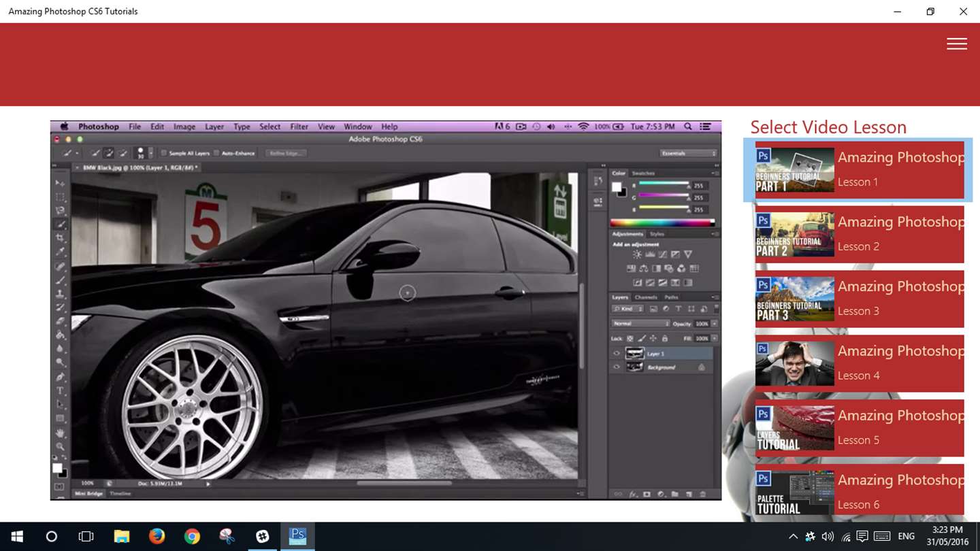Screen dimensions: 980x551
Task: Open Lesson 3 from the video list
Action: tap(859, 299)
